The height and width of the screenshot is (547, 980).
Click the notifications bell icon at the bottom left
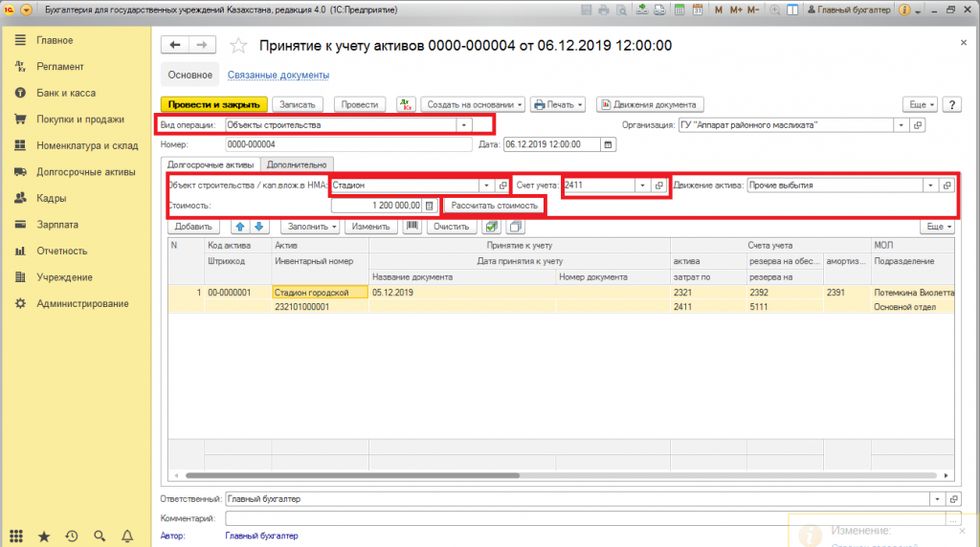tap(129, 536)
